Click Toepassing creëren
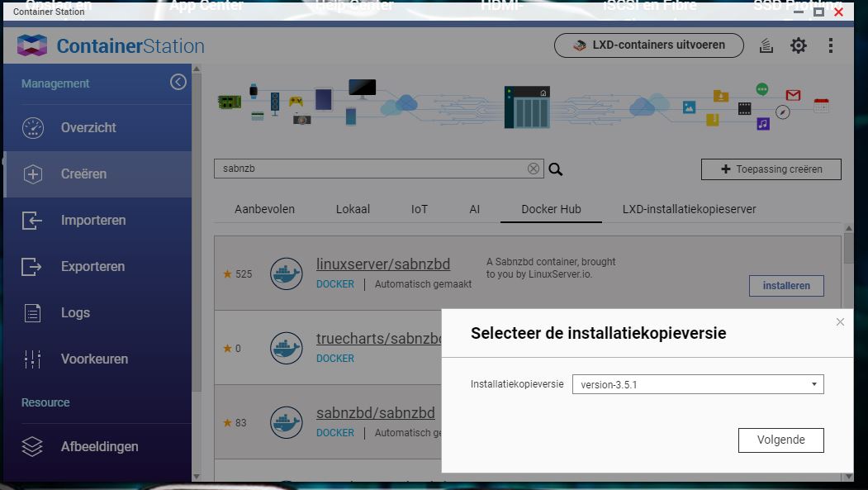The height and width of the screenshot is (490, 868). pyautogui.click(x=770, y=169)
